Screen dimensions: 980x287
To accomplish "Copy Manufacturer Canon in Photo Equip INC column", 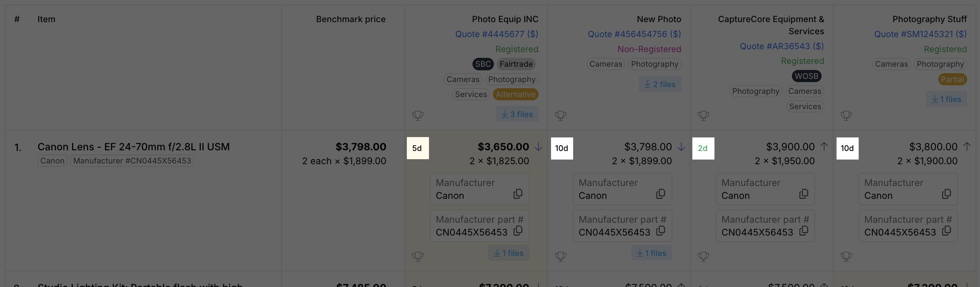I will coord(518,194).
